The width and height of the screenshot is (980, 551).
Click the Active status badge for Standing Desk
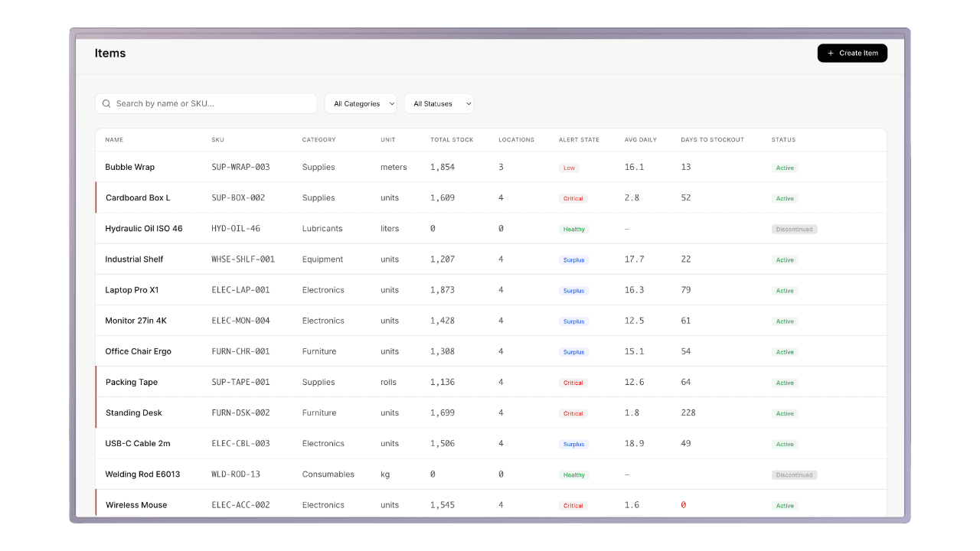[785, 413]
